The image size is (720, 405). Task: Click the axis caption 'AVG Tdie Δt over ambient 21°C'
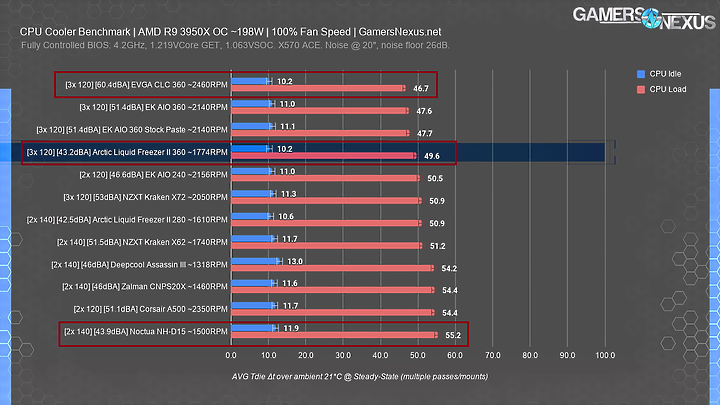pos(360,377)
